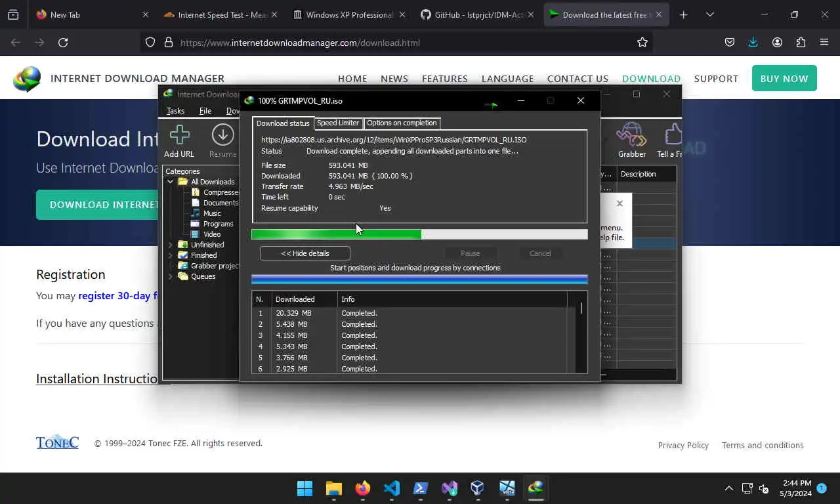Open the CONTACT US navigation link
The width and height of the screenshot is (840, 504).
click(x=577, y=79)
